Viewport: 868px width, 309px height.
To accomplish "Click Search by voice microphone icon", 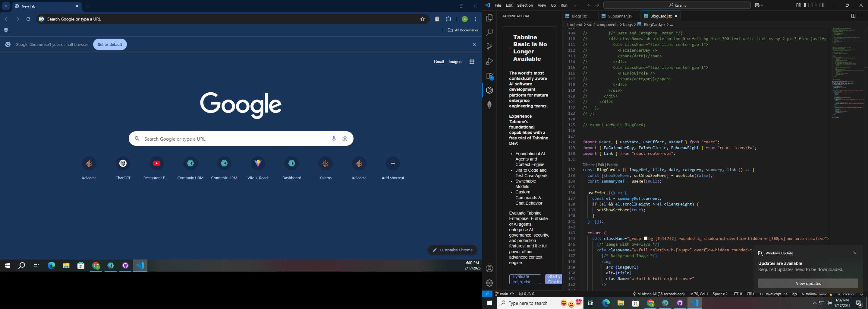I will click(334, 139).
